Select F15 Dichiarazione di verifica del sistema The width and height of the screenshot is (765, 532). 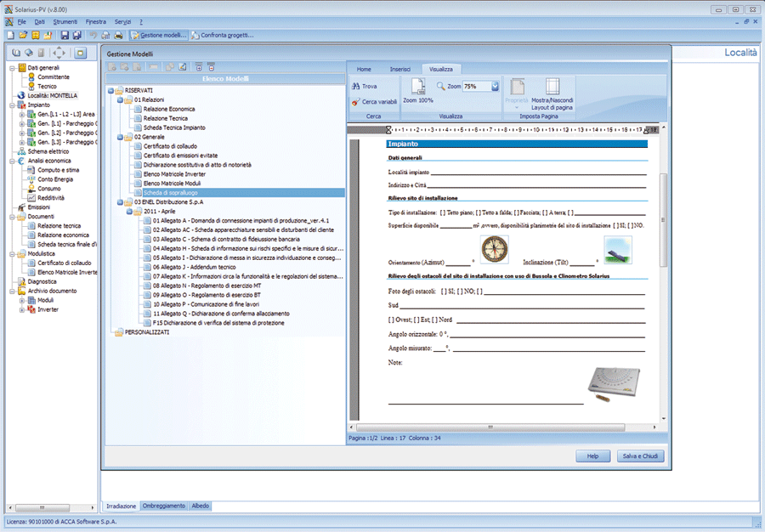coord(218,323)
